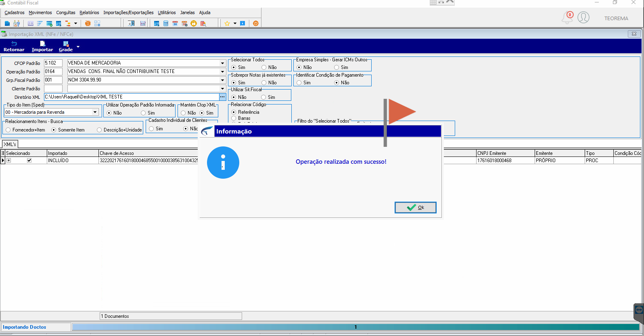The width and height of the screenshot is (644, 336).
Task: Select the XML's tab
Action: tap(10, 144)
